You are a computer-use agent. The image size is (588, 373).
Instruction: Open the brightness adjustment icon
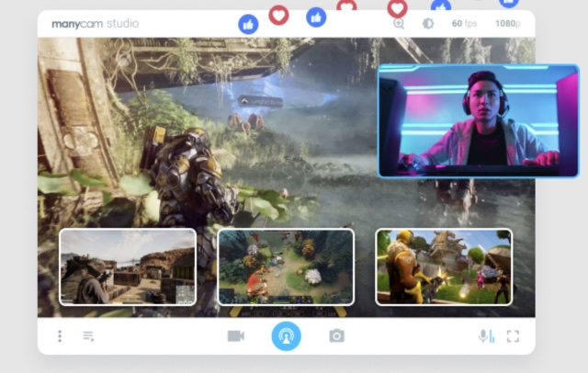[x=428, y=24]
